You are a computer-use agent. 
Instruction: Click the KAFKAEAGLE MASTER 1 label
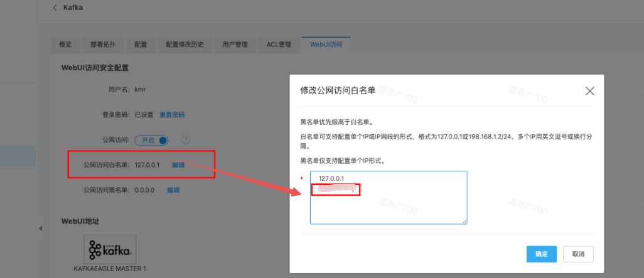point(110,269)
